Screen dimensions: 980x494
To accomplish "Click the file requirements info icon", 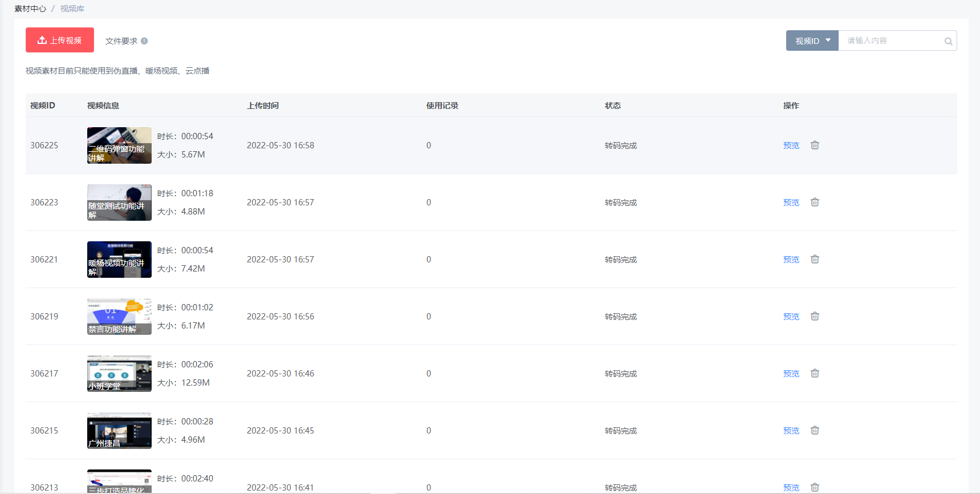I will click(x=144, y=41).
